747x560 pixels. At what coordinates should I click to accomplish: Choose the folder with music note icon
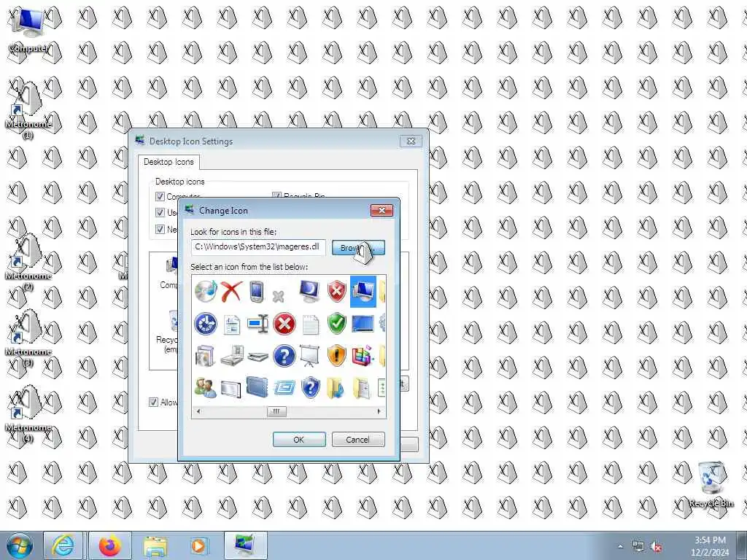336,388
